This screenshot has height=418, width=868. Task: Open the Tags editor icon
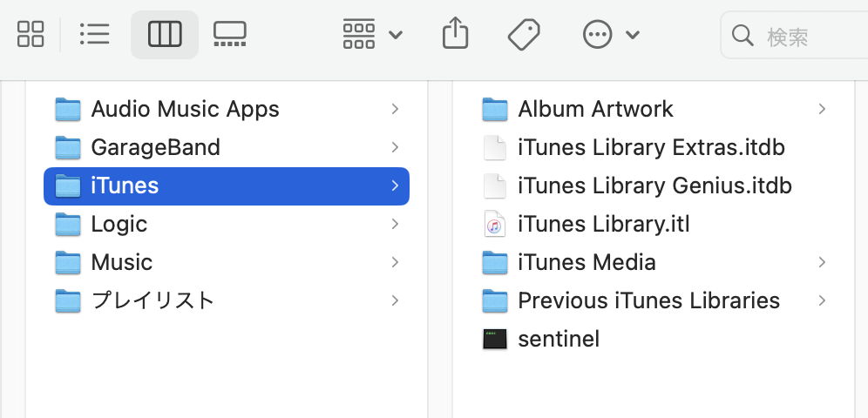(524, 34)
